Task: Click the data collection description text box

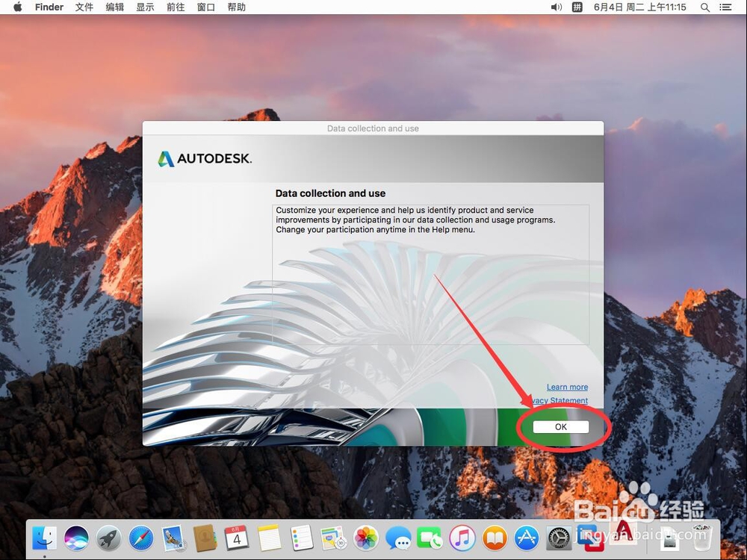Action: [x=431, y=275]
